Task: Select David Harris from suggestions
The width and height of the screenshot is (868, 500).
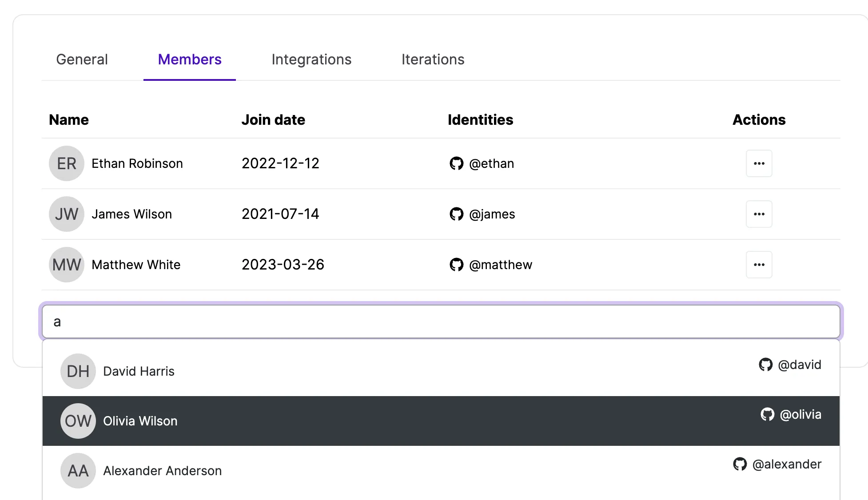Action: (x=441, y=371)
